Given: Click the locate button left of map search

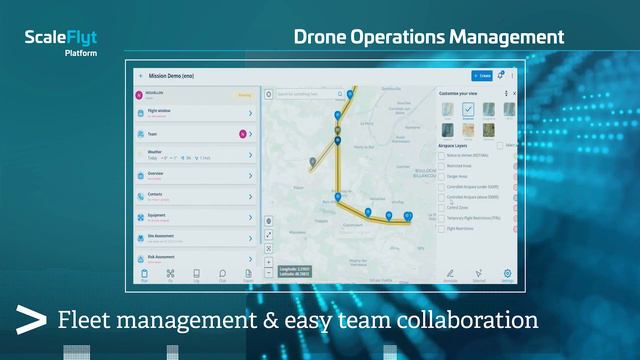Looking at the screenshot, I should [x=269, y=94].
